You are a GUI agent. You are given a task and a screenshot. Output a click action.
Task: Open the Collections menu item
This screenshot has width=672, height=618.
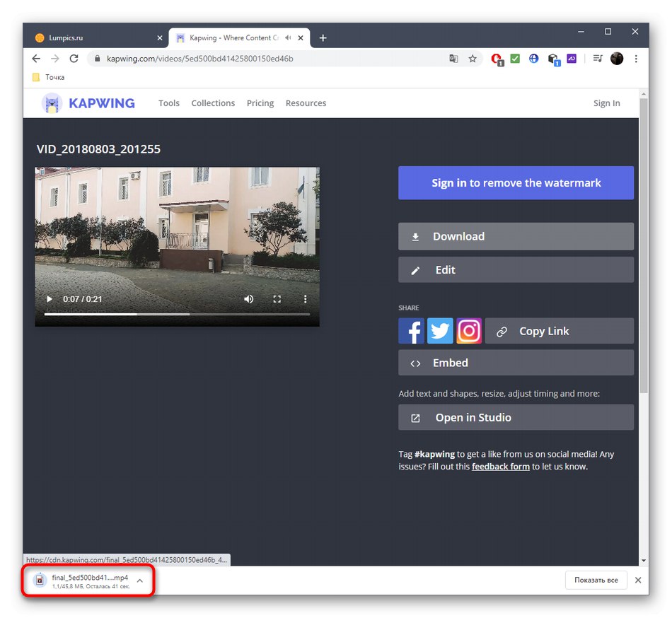pos(213,103)
